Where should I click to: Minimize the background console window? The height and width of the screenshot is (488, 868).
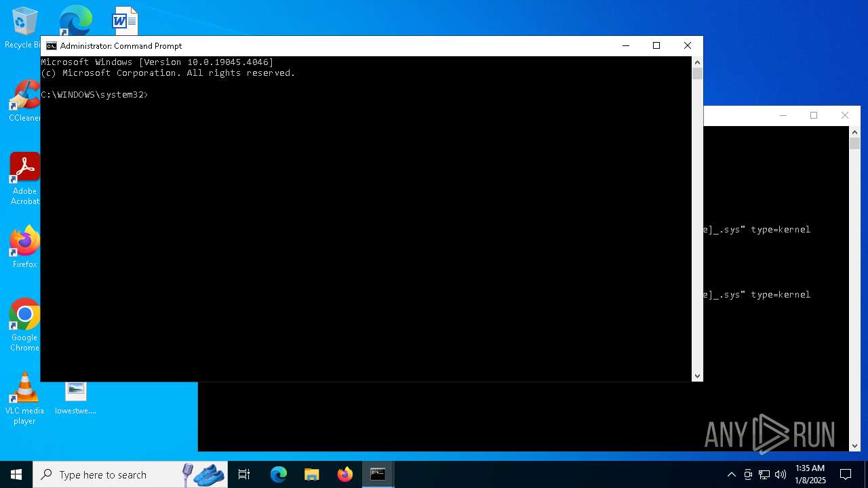tap(783, 116)
